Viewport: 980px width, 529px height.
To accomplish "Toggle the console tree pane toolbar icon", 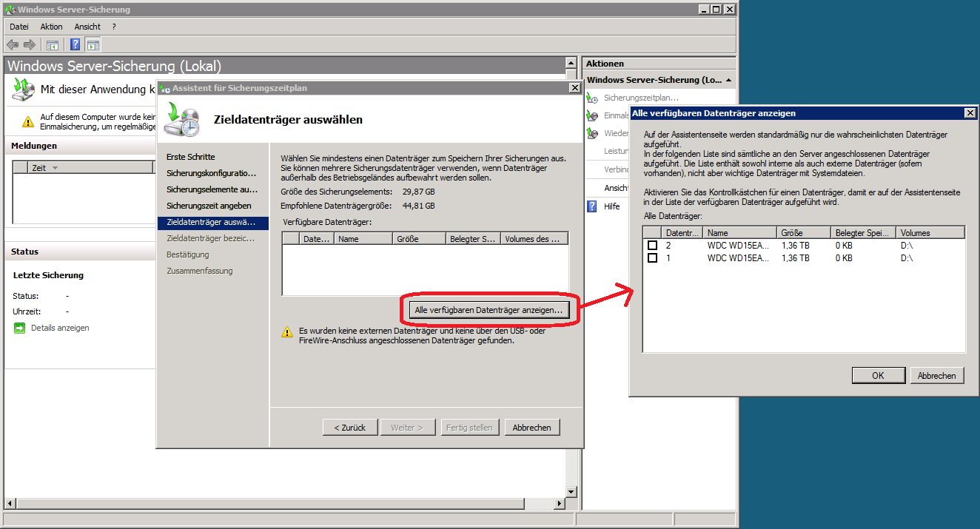I will tap(52, 44).
